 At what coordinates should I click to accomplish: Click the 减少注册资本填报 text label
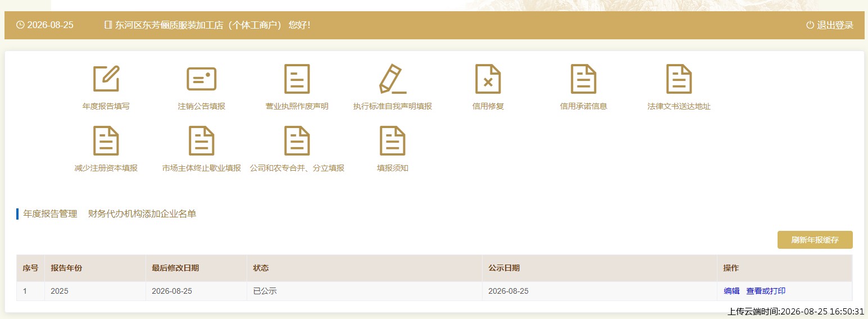106,168
